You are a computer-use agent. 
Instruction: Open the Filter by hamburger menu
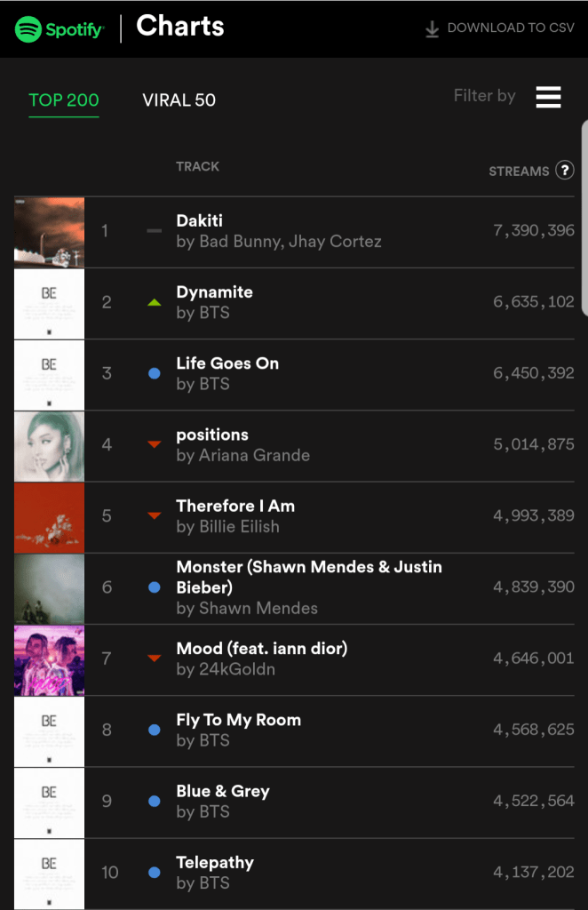click(548, 97)
